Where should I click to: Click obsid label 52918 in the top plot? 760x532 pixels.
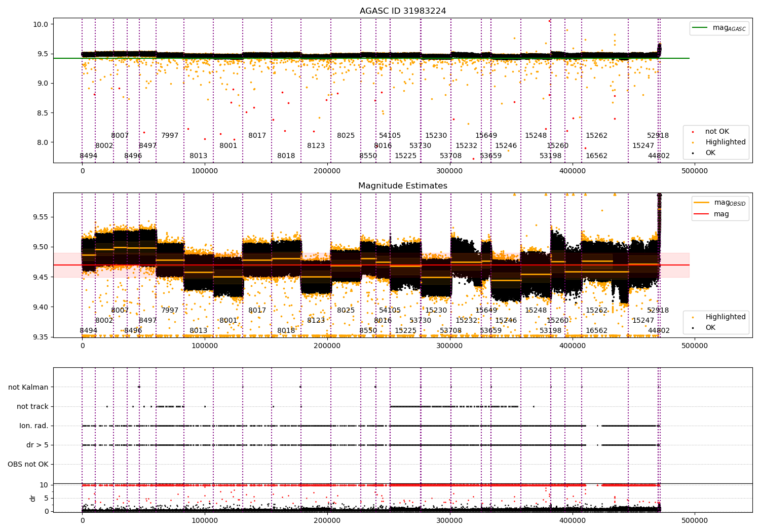(x=658, y=136)
